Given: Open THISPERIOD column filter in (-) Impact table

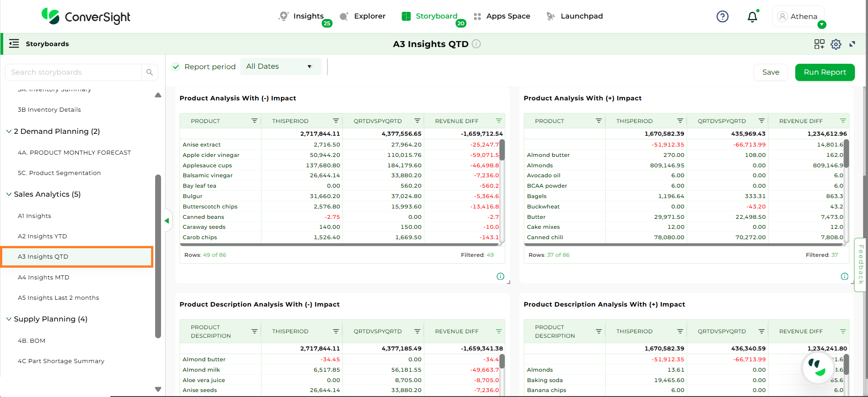Looking at the screenshot, I should pyautogui.click(x=336, y=121).
